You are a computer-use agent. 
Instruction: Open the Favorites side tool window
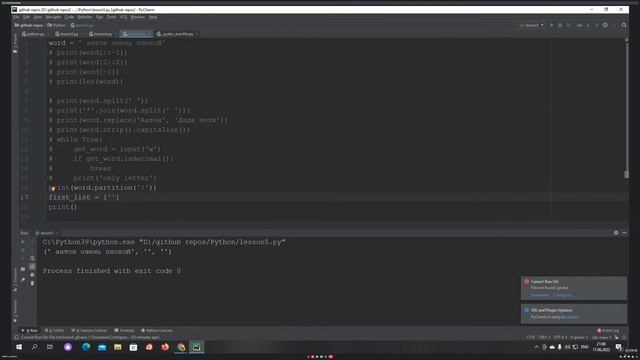tap(15, 311)
